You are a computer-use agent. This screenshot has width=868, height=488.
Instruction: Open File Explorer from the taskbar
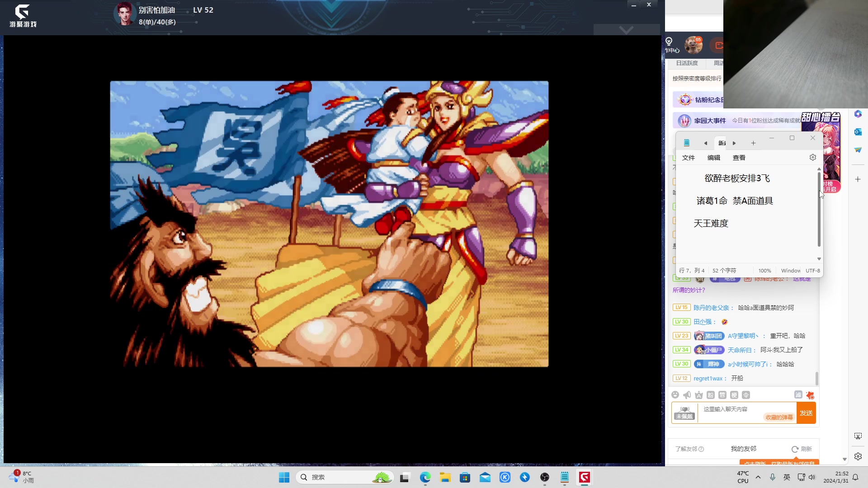pos(445,477)
